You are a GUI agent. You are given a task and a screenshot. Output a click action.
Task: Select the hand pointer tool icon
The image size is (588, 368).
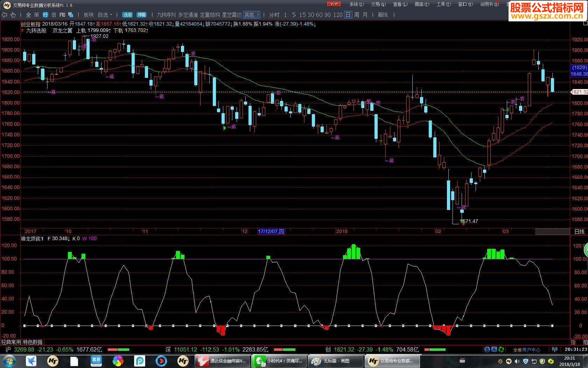[x=13, y=15]
